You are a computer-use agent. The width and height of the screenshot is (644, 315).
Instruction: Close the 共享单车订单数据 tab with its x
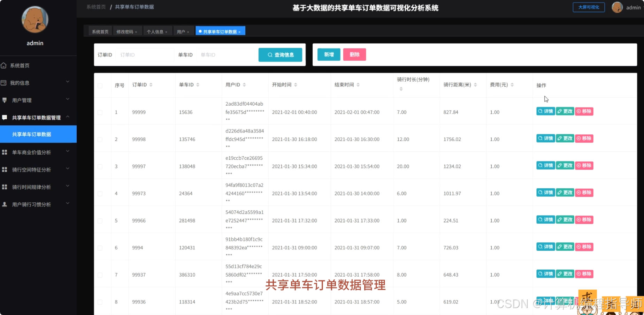(x=239, y=32)
